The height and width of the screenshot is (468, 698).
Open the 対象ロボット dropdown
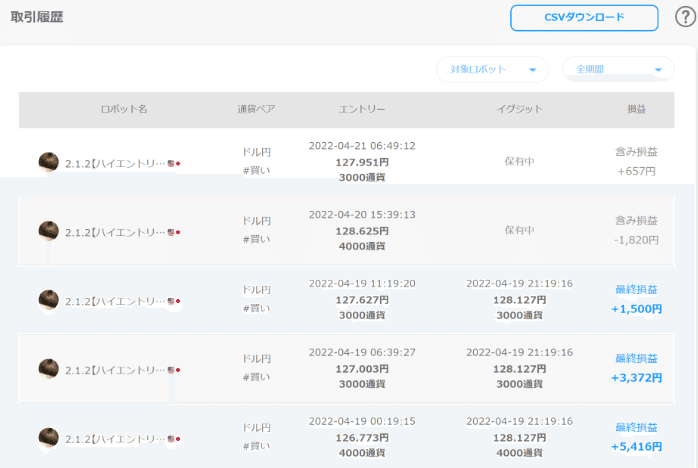click(x=492, y=69)
